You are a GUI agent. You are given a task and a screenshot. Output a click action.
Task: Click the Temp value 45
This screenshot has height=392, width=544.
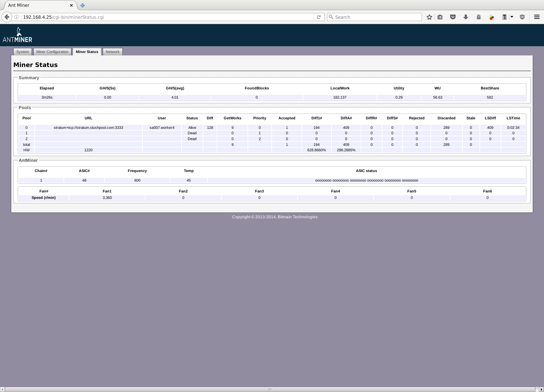[189, 180]
